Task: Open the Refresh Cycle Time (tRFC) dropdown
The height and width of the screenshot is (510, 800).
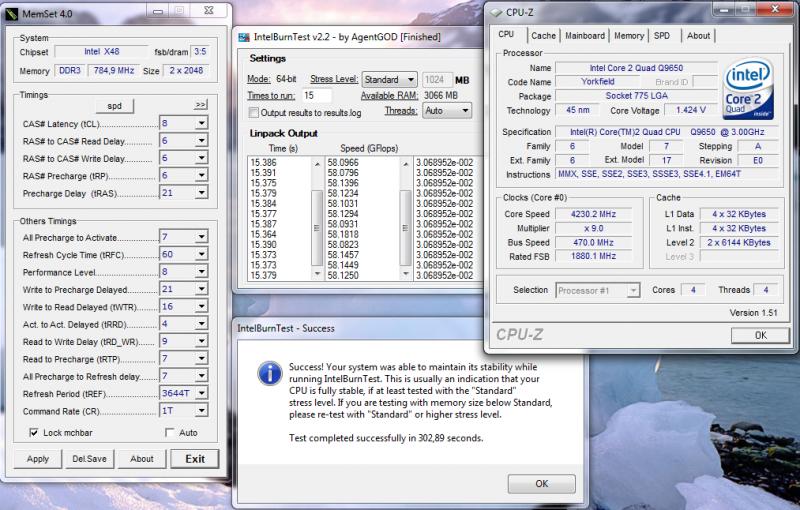Action: [202, 254]
